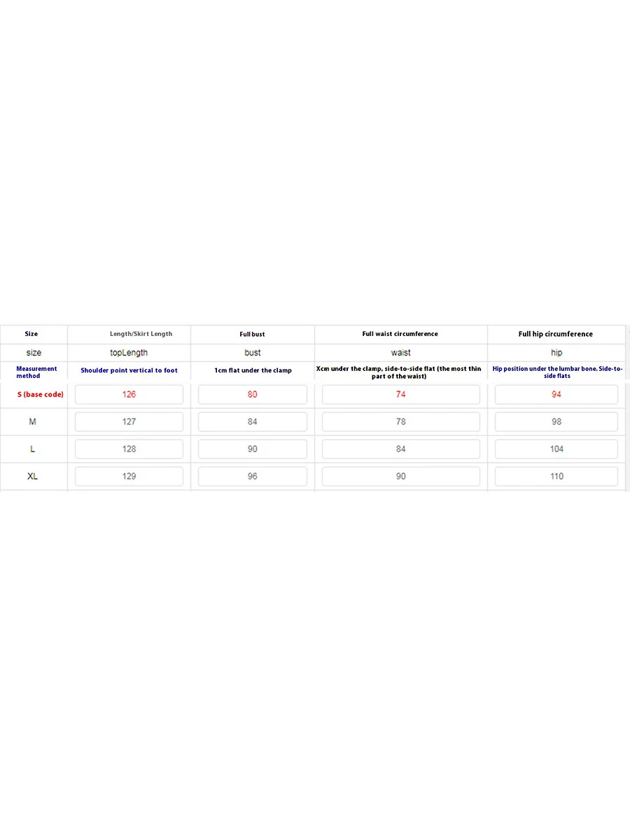Focus the L hip field showing 104
Image resolution: width=630 pixels, height=840 pixels.
point(556,449)
